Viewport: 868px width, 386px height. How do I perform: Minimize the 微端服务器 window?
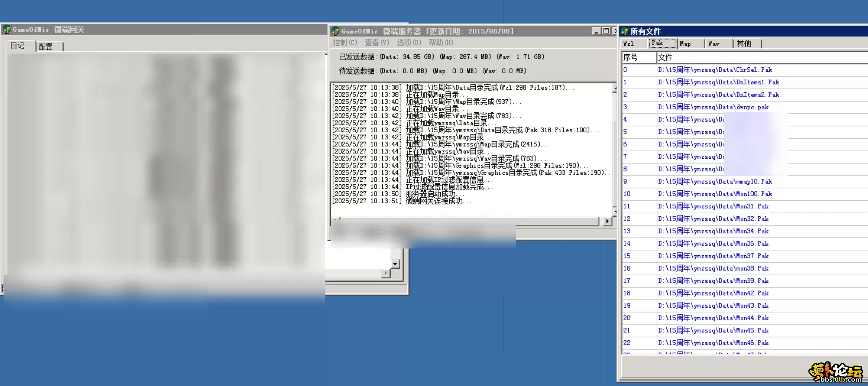(596, 31)
